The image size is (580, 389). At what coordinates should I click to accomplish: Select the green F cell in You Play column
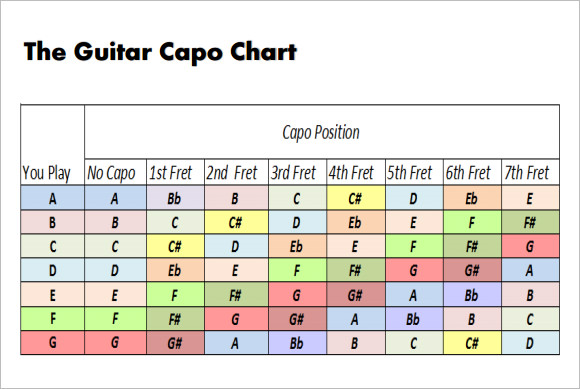pyautogui.click(x=53, y=319)
